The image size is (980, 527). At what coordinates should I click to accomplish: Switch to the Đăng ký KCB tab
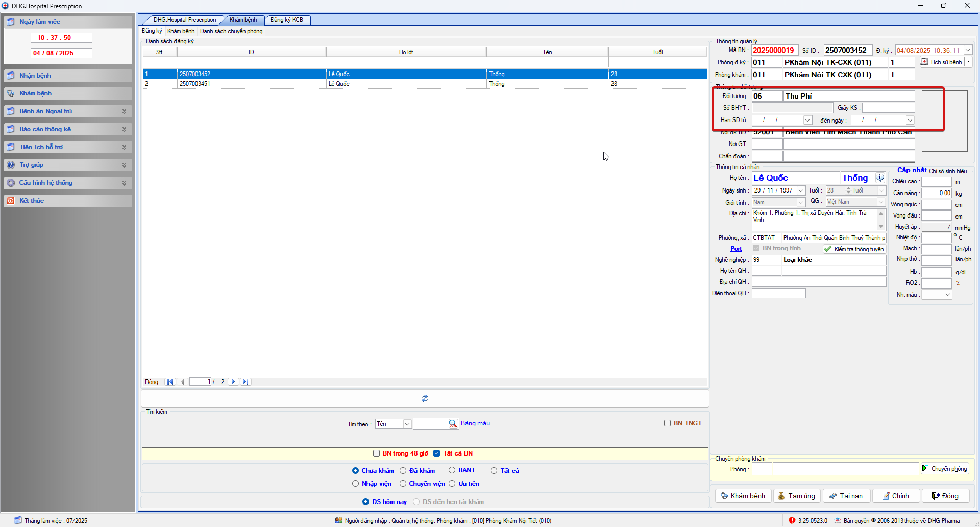(x=286, y=20)
